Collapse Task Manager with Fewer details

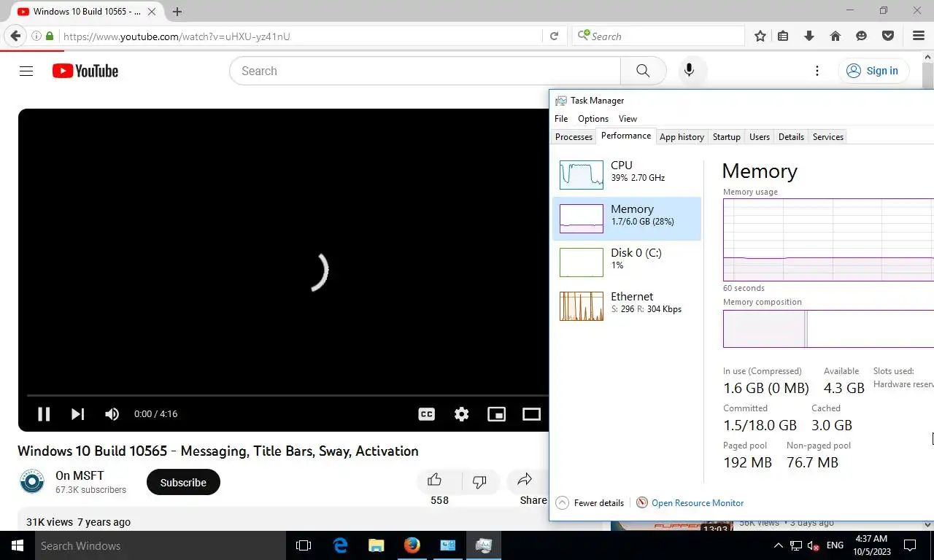pos(590,502)
